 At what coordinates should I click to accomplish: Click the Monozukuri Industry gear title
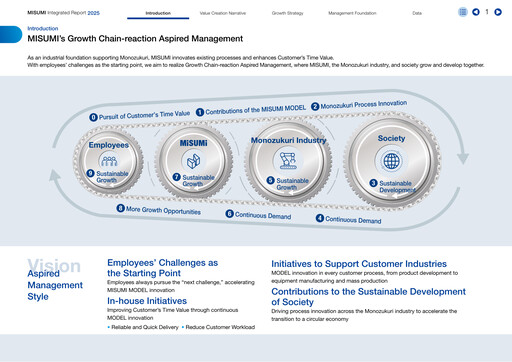pyautogui.click(x=288, y=140)
